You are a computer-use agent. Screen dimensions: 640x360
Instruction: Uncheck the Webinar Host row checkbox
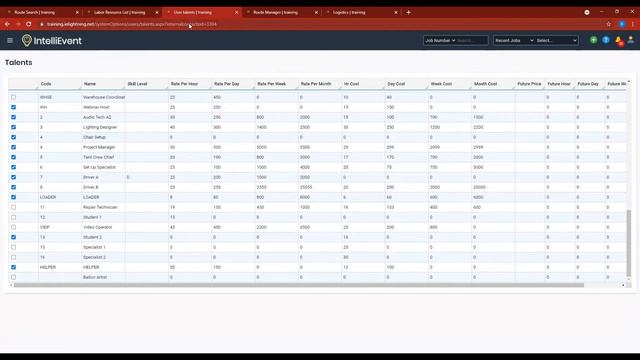pos(13,107)
